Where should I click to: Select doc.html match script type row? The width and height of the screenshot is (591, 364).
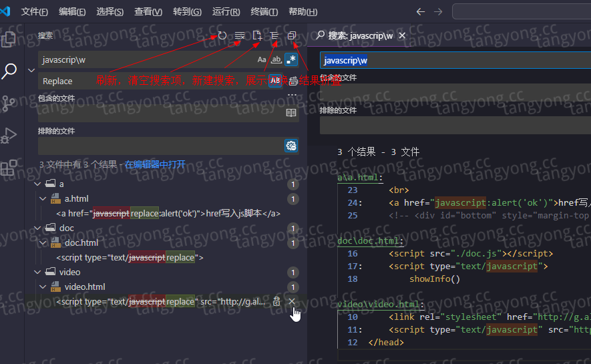coord(130,257)
